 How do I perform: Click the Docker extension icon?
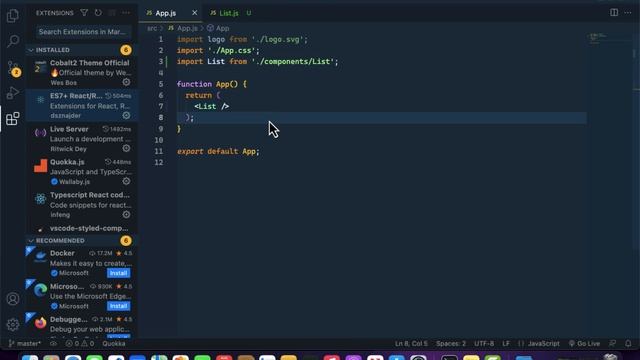pos(40,257)
